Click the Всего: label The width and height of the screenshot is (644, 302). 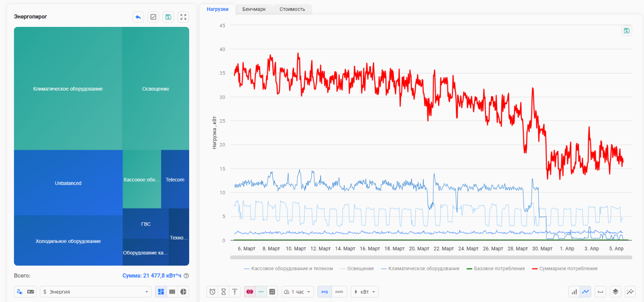[x=22, y=276]
